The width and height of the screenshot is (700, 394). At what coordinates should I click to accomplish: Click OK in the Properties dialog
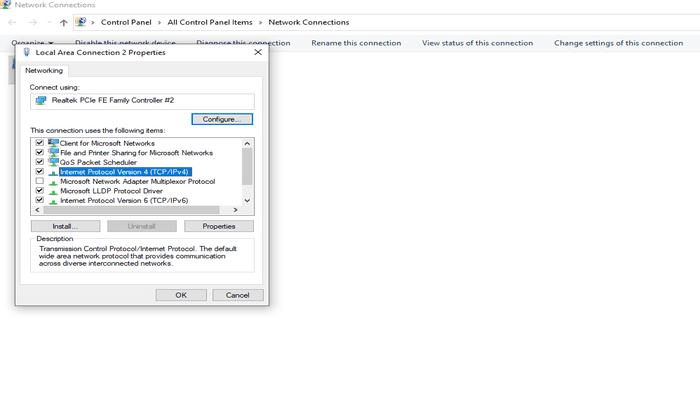pos(181,295)
